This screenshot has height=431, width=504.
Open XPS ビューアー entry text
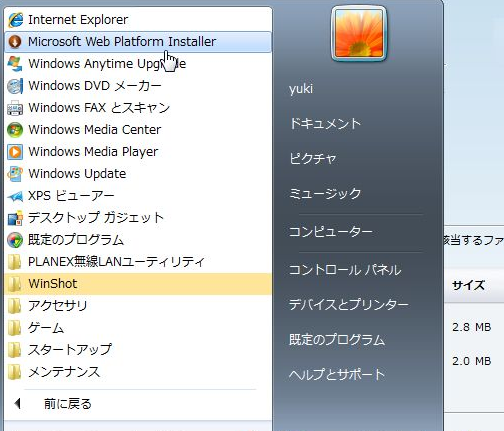(x=71, y=196)
